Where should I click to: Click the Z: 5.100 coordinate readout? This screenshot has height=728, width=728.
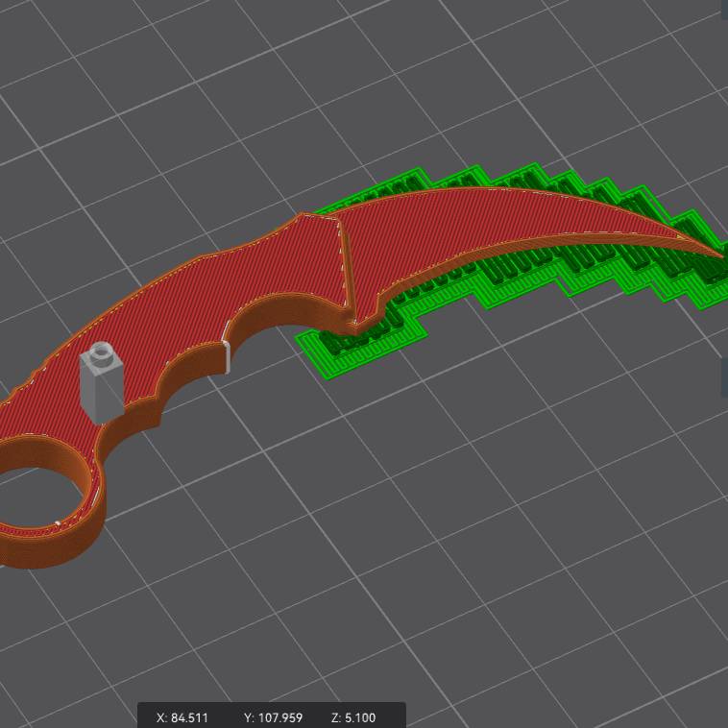point(353,717)
